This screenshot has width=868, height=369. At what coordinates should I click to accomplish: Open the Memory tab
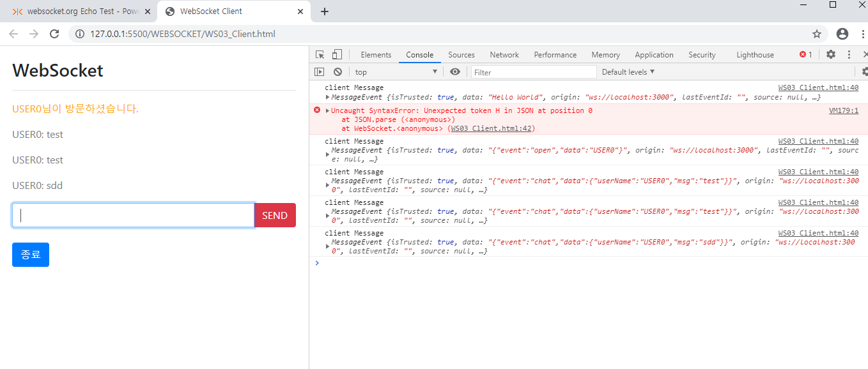(606, 55)
